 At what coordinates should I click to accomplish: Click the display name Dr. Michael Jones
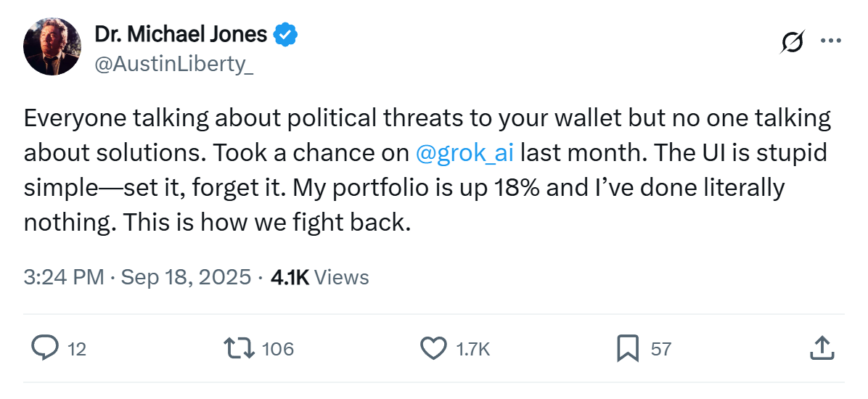pos(181,33)
